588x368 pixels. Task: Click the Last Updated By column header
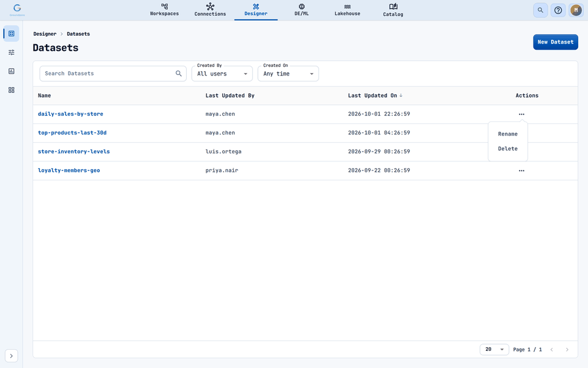[x=230, y=96]
